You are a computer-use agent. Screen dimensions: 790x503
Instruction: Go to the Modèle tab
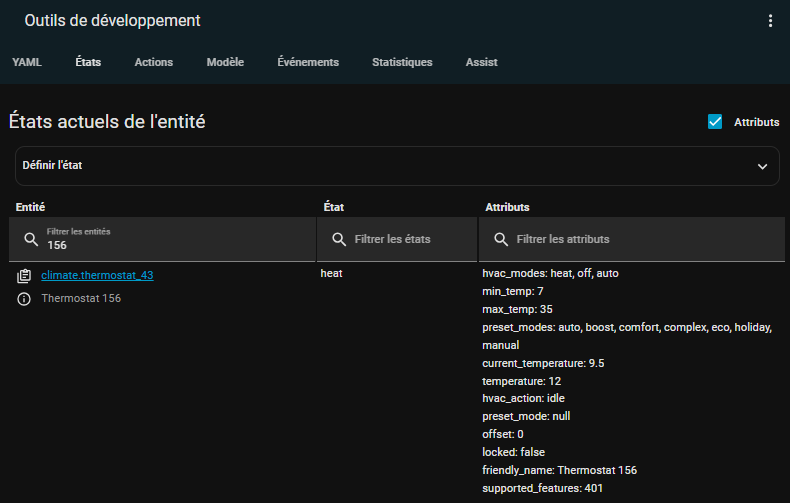click(225, 62)
